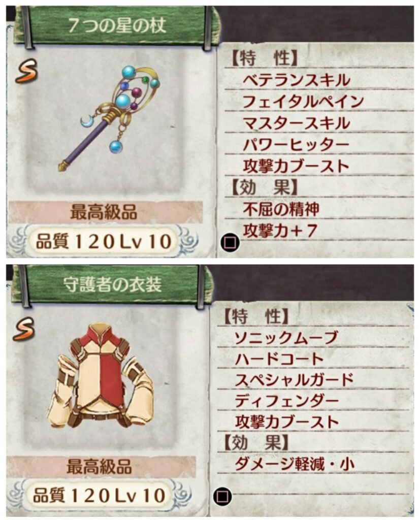Screen dimensions: 420x520
Task: Select the フェイタルペイン trait
Action: click(303, 102)
